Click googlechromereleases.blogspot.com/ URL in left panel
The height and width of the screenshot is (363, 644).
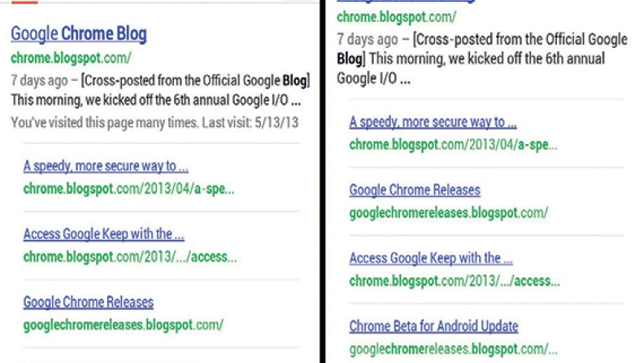[124, 325]
